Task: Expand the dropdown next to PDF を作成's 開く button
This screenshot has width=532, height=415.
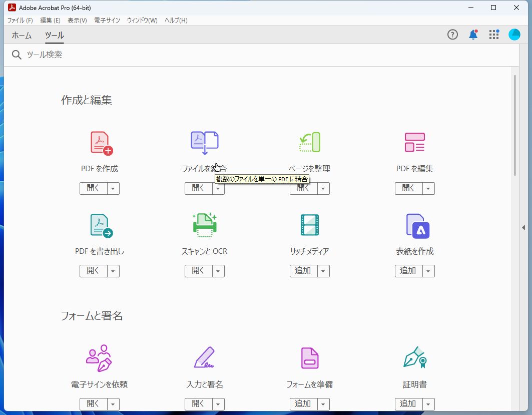Action: click(113, 188)
